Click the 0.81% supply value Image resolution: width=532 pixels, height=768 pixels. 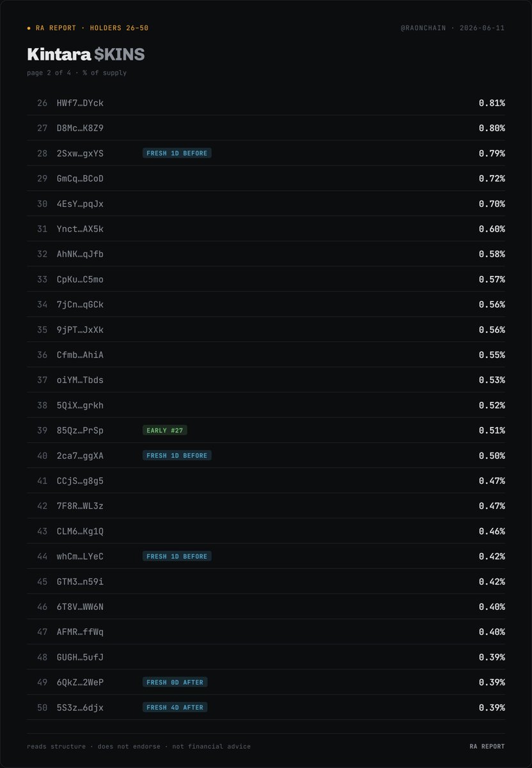point(492,103)
